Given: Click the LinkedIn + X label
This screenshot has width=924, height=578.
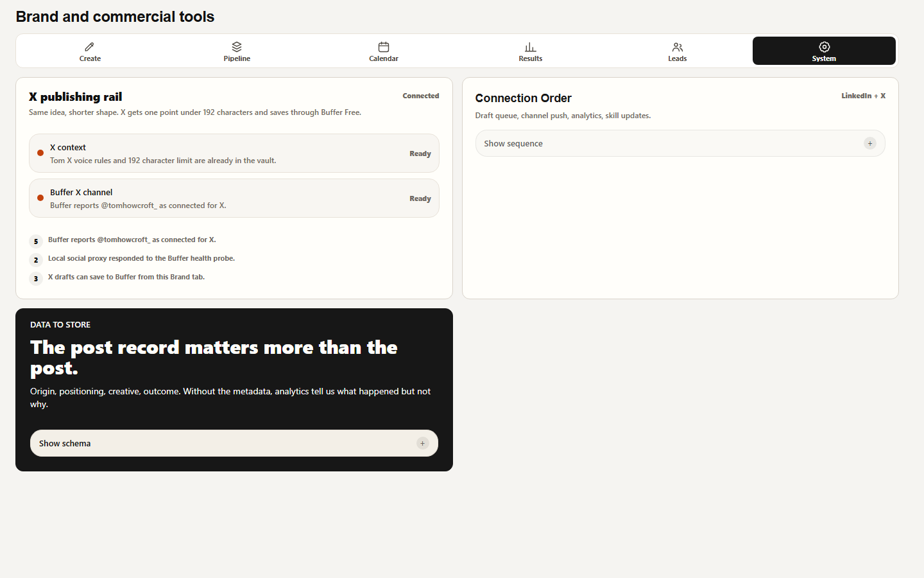Looking at the screenshot, I should click(864, 96).
